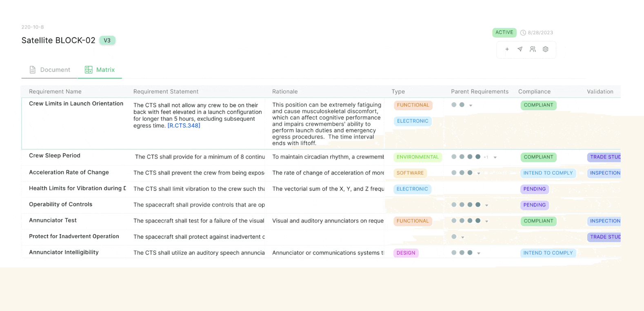Click the DESIGN type tag
Viewport: 644px width, 311px height.
point(406,253)
